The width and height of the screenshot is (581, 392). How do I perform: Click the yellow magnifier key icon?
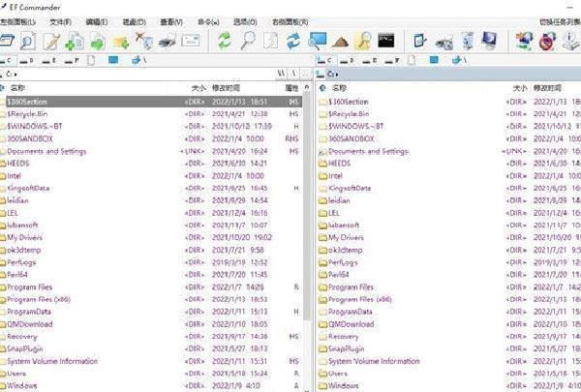(363, 41)
